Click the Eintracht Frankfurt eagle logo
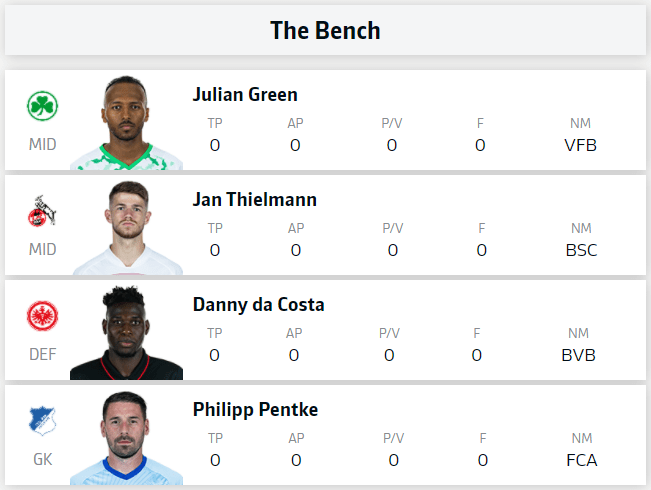Screen dimensions: 651x490 tap(42, 316)
